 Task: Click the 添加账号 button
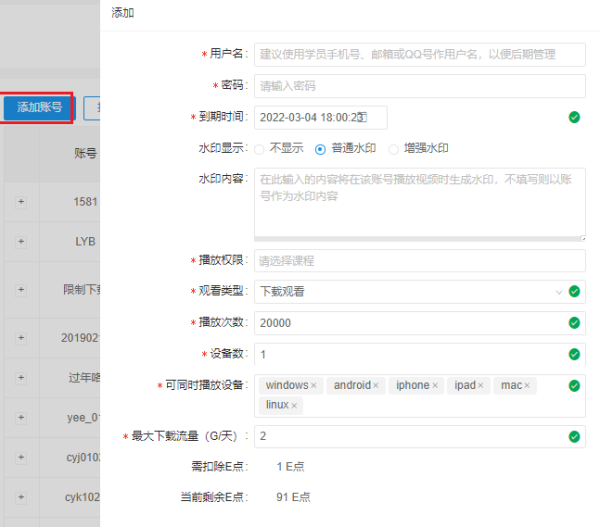(39, 107)
